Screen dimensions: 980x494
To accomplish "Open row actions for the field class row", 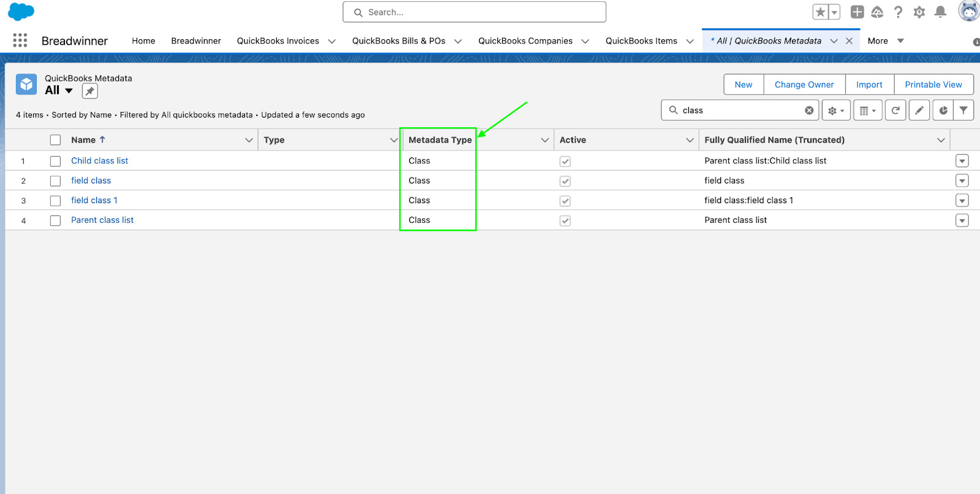I will click(962, 181).
